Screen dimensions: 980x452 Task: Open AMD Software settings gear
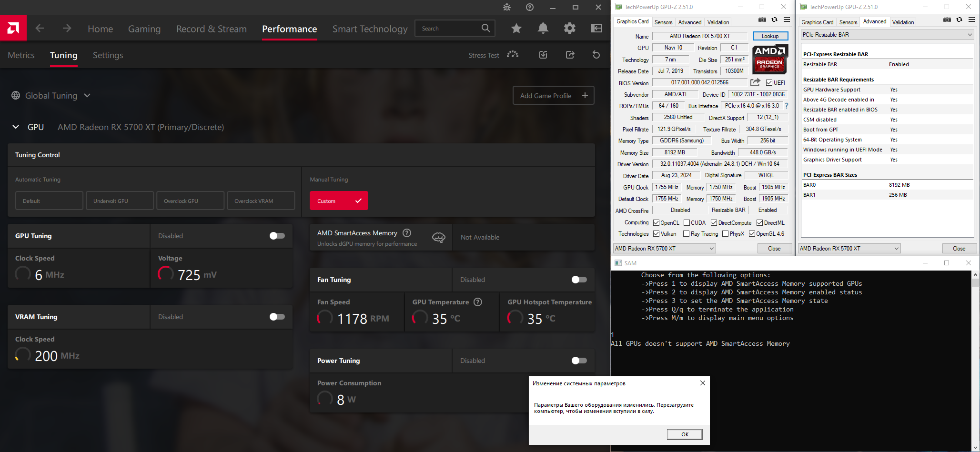pos(569,29)
